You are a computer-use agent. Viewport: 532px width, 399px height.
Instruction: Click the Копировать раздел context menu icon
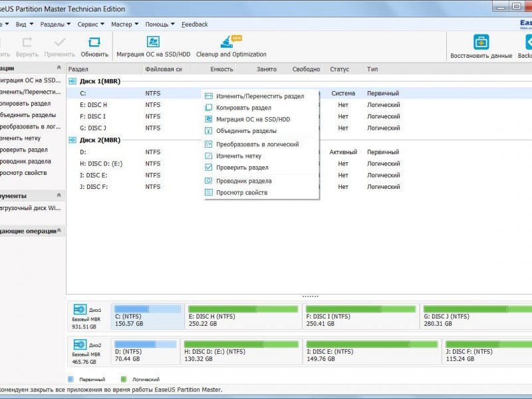pos(209,108)
